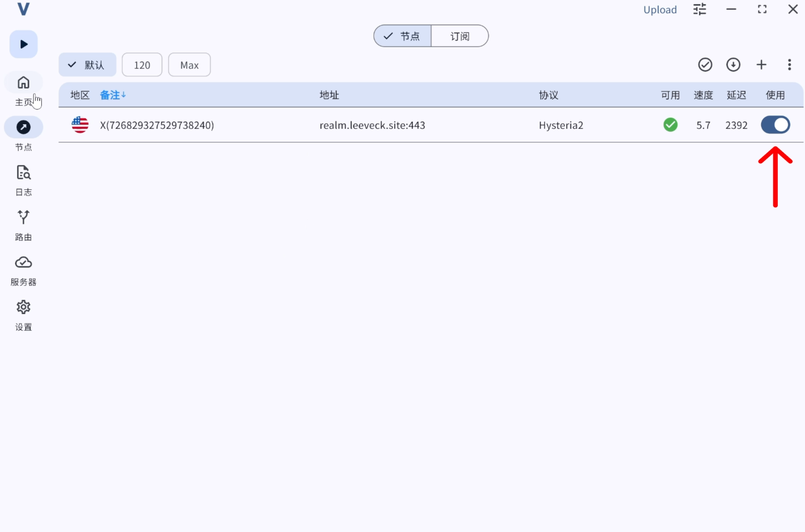Image resolution: width=805 pixels, height=532 pixels.
Task: Open the 设置 settings page
Action: pyautogui.click(x=23, y=315)
